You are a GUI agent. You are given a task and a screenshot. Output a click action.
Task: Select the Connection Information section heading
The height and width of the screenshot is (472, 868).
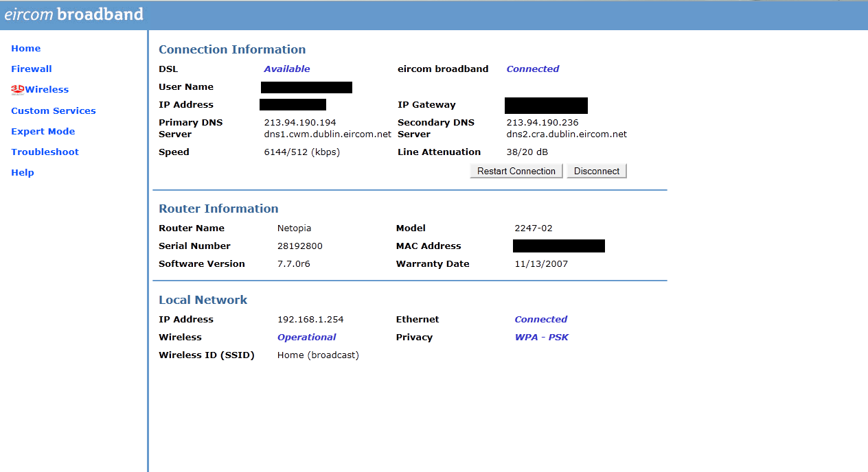(x=232, y=49)
